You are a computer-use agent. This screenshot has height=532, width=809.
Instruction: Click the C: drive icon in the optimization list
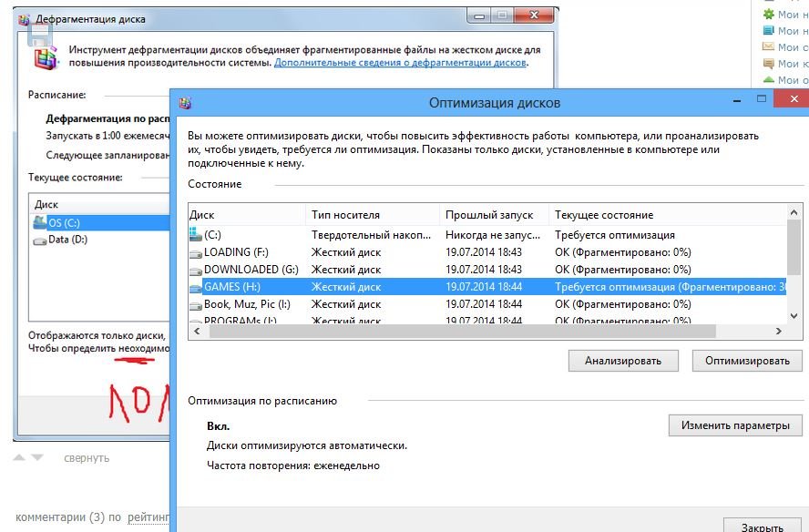(195, 235)
